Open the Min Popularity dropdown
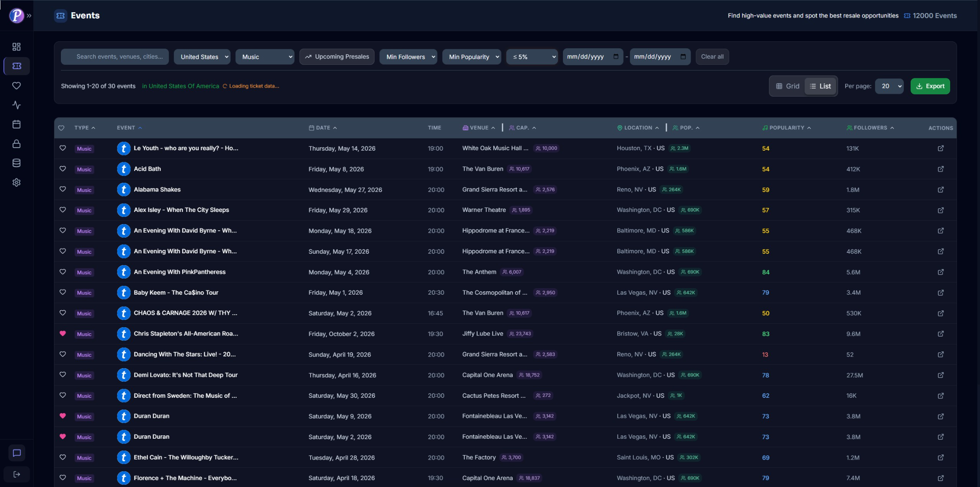 (x=472, y=57)
